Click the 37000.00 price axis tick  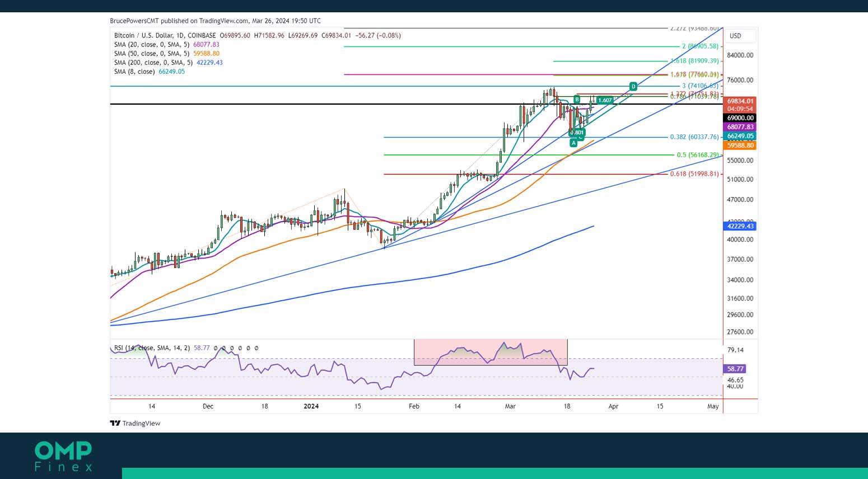point(740,260)
